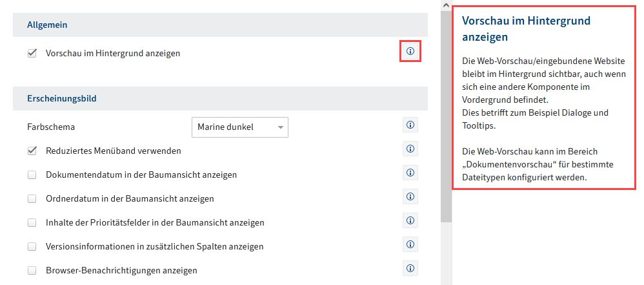
Task: Open info for Dokumentendatum in der Baumansicht
Action: coord(410,173)
